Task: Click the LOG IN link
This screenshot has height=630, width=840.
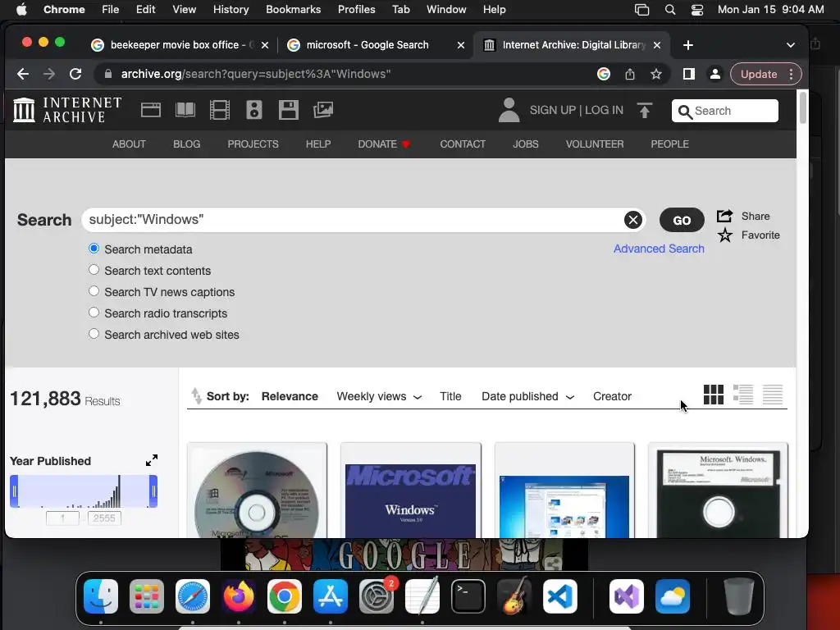Action: (x=604, y=110)
